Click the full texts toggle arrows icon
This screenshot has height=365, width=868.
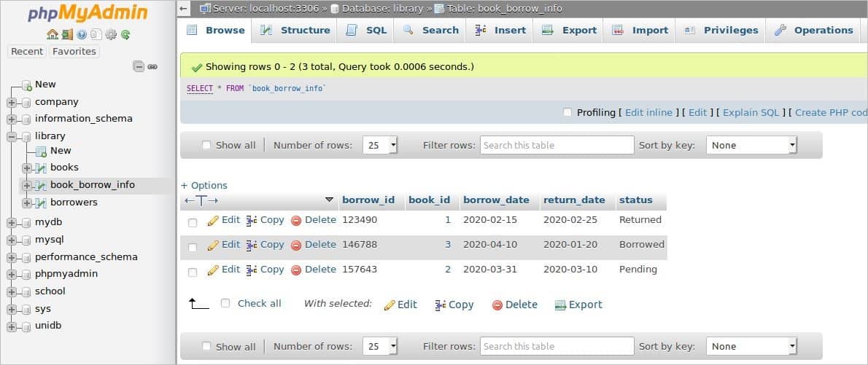pyautogui.click(x=201, y=200)
